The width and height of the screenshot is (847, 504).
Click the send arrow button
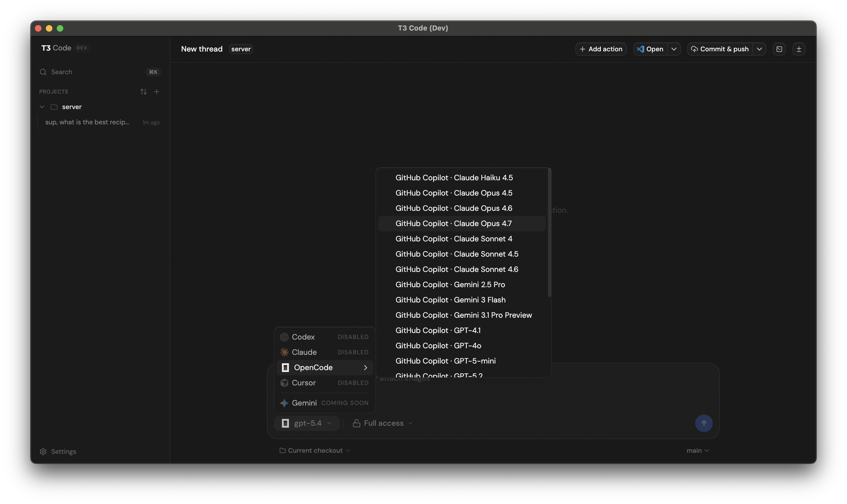(704, 423)
